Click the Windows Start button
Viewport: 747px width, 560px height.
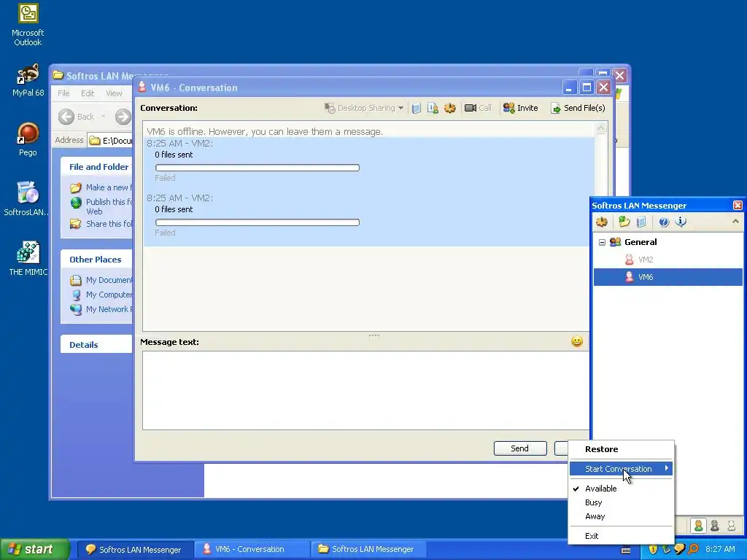(34, 550)
